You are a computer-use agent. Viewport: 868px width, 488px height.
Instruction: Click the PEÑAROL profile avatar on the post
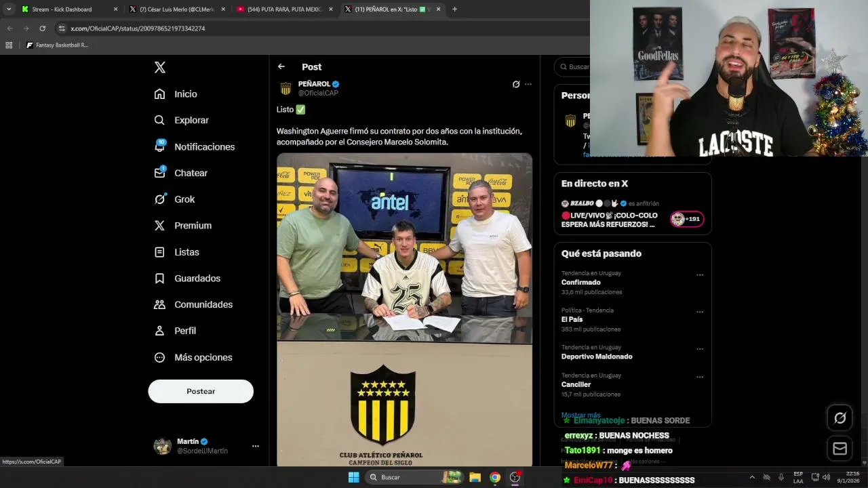[285, 89]
